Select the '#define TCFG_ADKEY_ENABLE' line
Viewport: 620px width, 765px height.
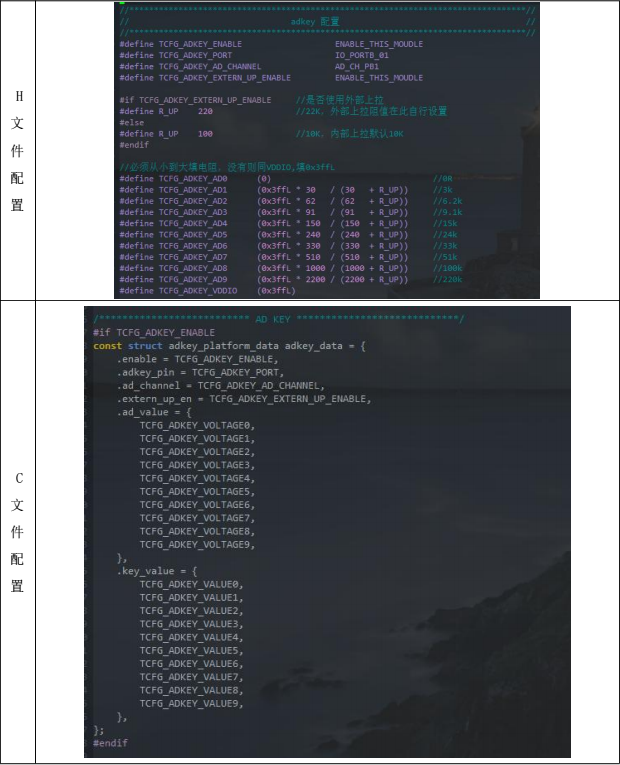(271, 44)
